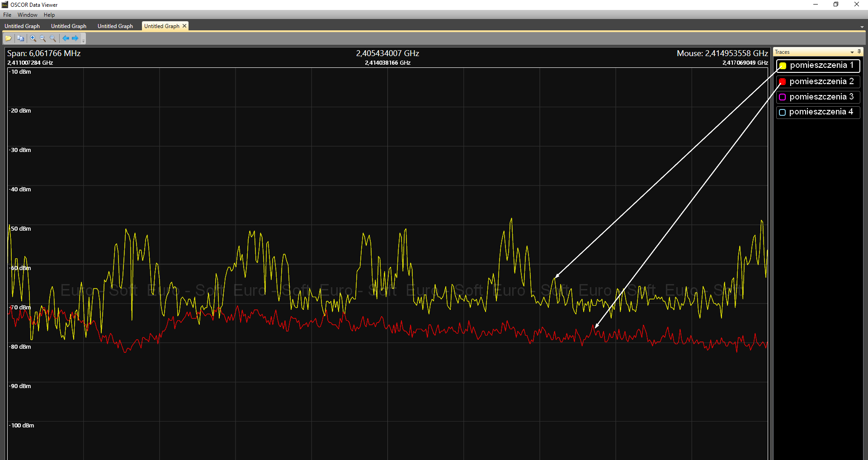The image size is (868, 460).
Task: Click the open file folder icon
Action: click(8, 38)
